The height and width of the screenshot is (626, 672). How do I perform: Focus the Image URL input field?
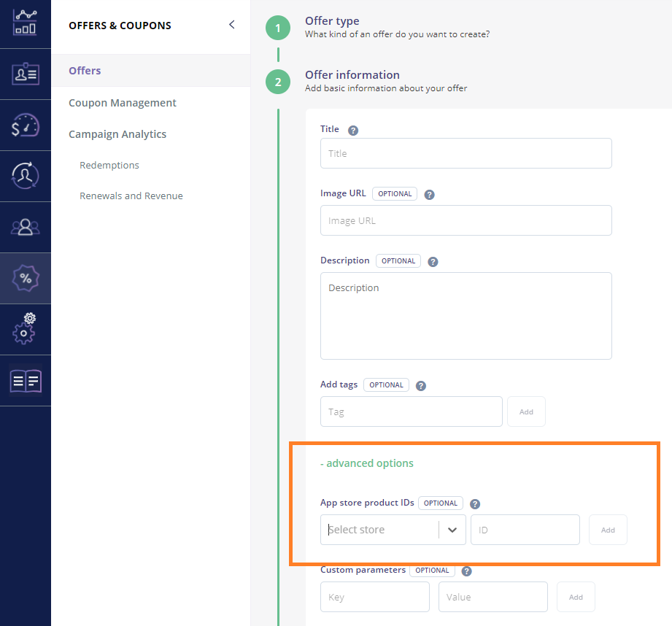tap(466, 220)
